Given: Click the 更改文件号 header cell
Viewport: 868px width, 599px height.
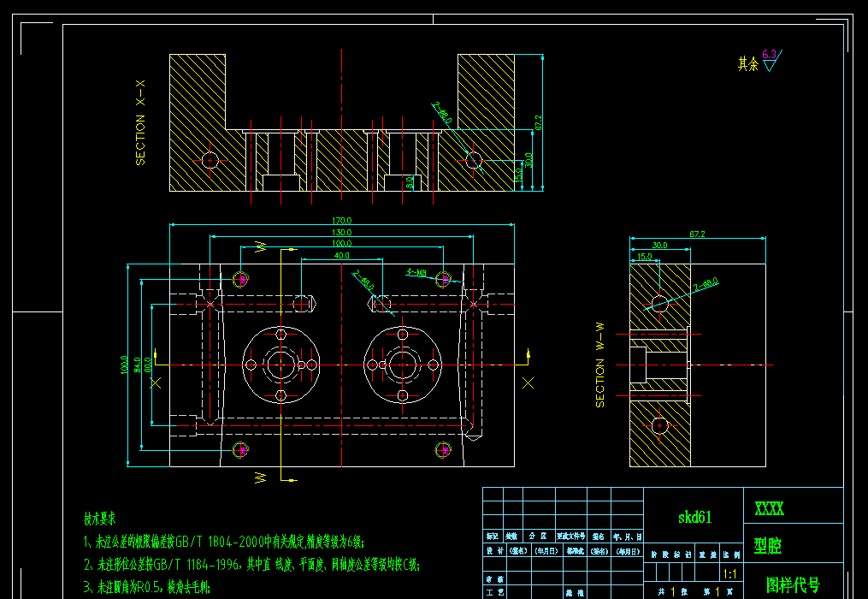Looking at the screenshot, I should [570, 537].
